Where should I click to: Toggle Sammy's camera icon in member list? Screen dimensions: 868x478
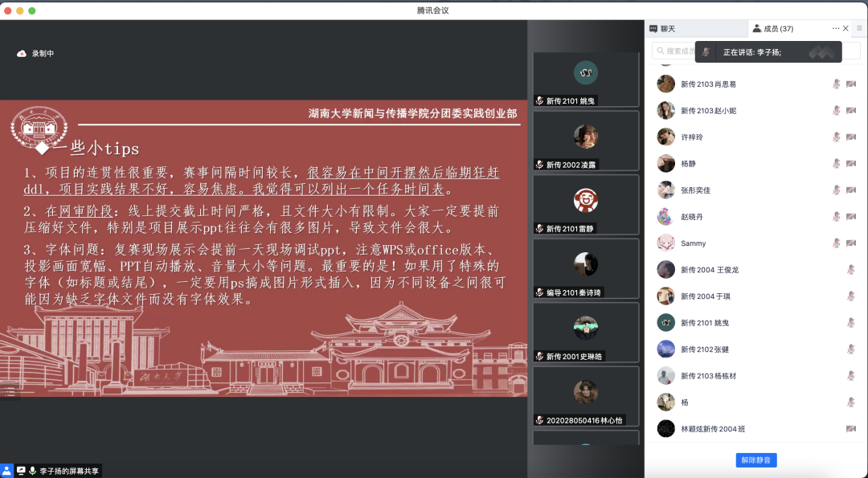click(x=851, y=243)
